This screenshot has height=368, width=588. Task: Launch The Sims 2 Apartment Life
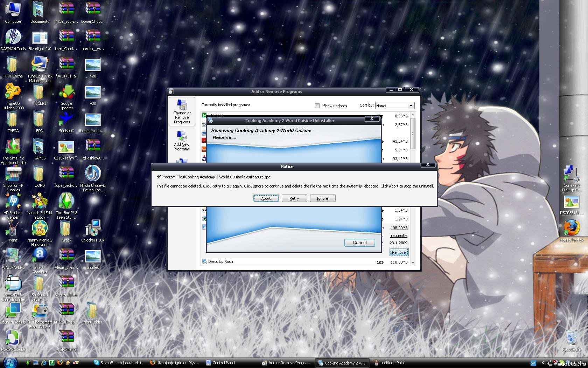coord(13,151)
